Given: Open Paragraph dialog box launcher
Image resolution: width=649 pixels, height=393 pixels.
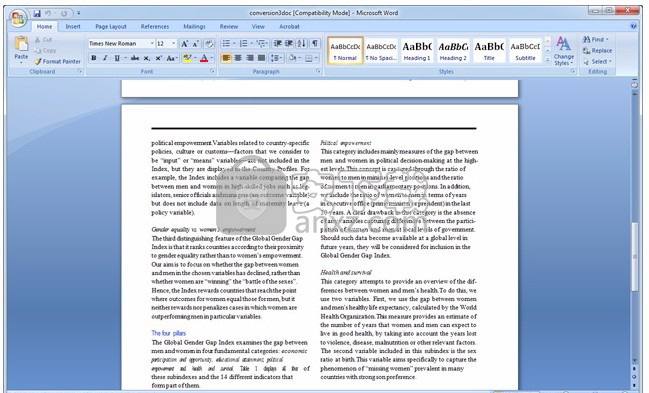Looking at the screenshot, I should [318, 72].
